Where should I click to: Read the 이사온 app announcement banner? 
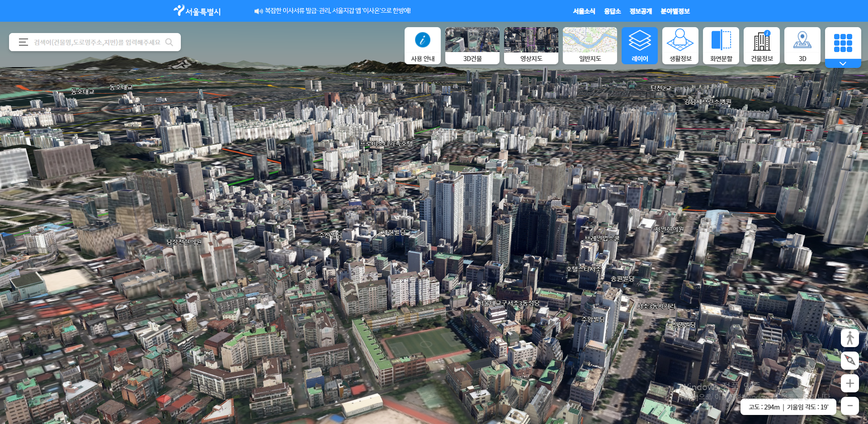[x=338, y=11]
